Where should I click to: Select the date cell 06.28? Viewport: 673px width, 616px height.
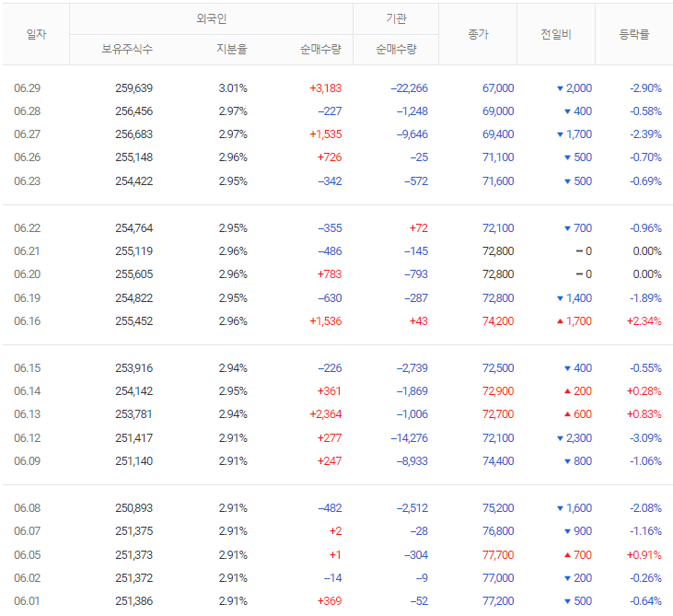click(27, 111)
